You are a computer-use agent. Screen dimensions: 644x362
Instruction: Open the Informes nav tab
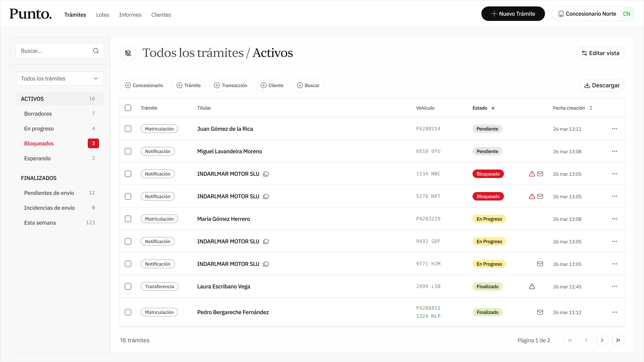coord(130,15)
